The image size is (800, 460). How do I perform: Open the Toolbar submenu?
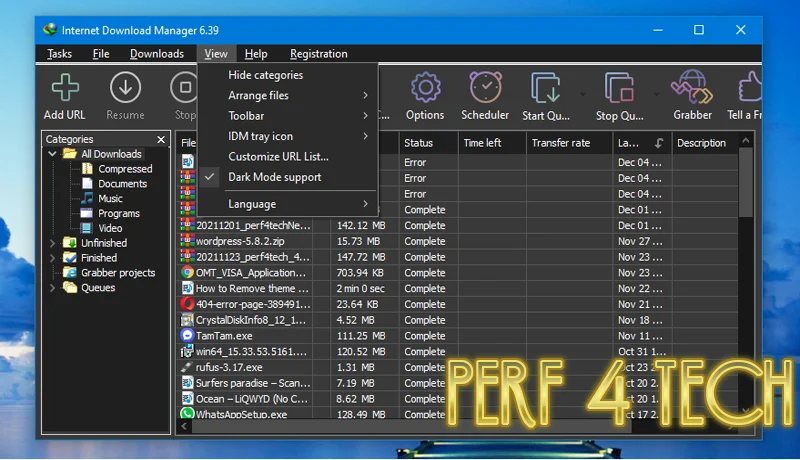pos(287,116)
